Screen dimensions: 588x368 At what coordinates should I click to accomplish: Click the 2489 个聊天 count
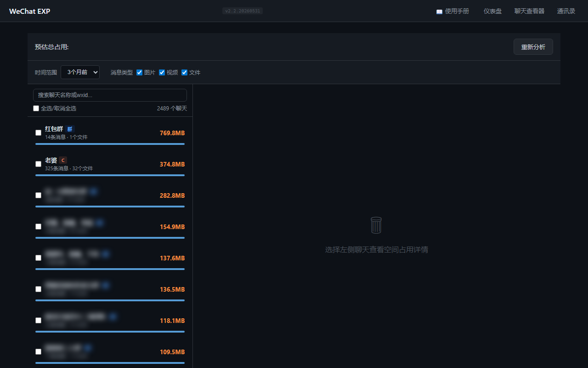tap(172, 109)
